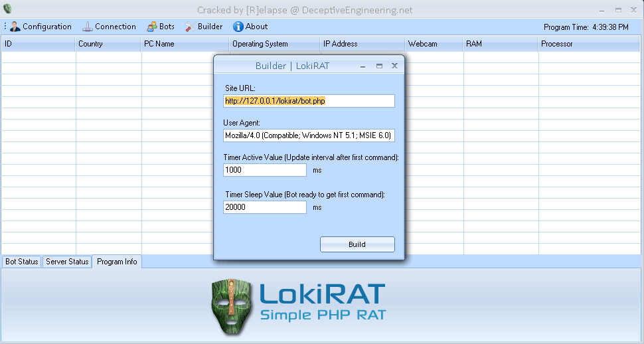The image size is (644, 344).
Task: Select the Timer Sleep Value input
Action: (x=265, y=207)
